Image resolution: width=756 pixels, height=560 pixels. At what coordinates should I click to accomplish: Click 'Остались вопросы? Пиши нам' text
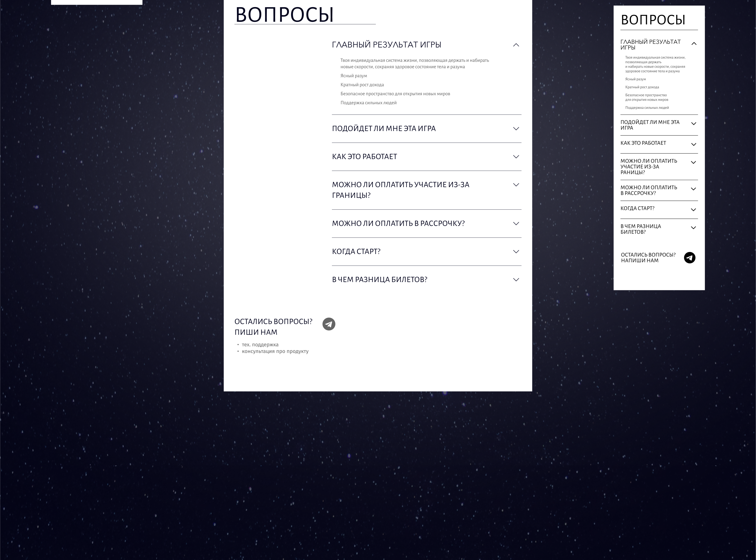point(273,326)
